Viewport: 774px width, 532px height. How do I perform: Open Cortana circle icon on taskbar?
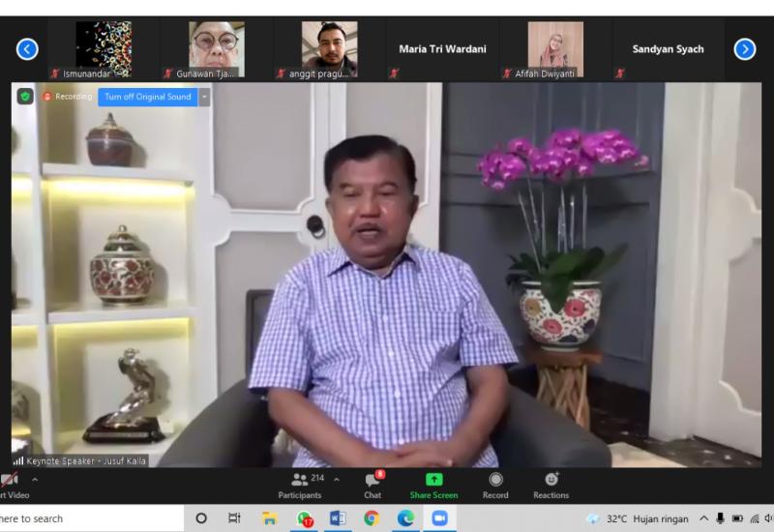coord(201,518)
